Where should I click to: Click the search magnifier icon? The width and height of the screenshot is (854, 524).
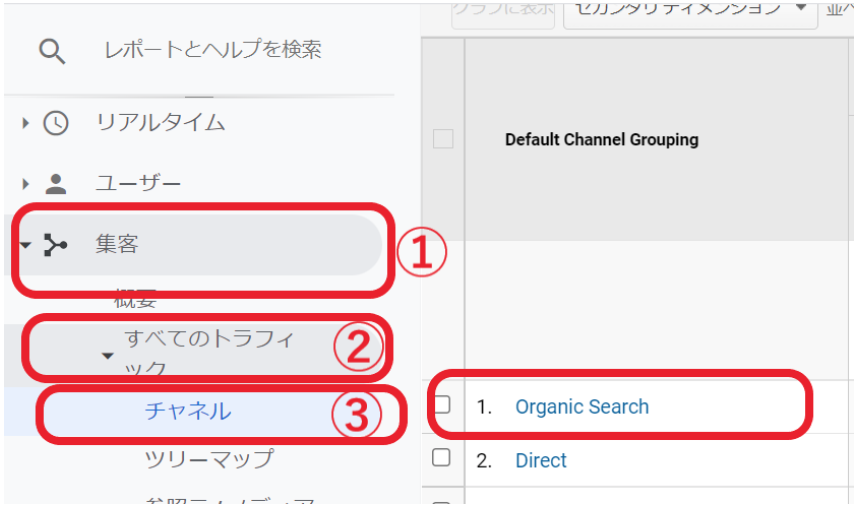click(x=52, y=50)
